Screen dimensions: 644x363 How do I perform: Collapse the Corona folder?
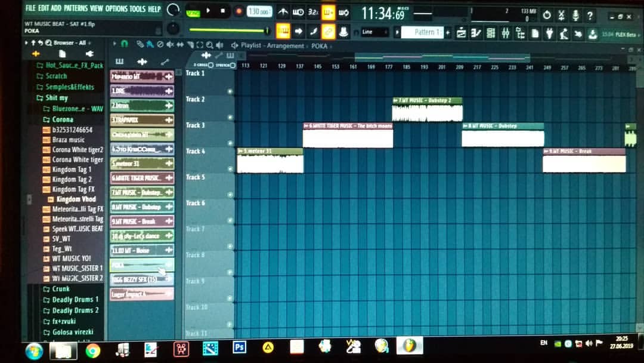[58, 119]
